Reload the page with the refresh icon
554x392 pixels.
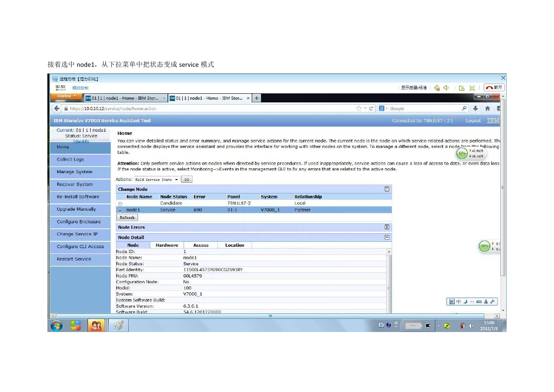(372, 108)
